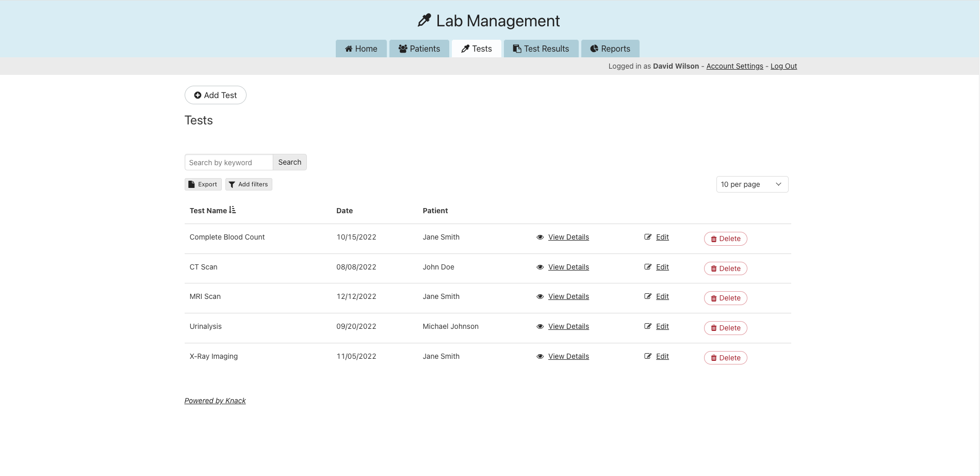Screen dimensions: 980x476
Task: Click the plus icon on Add Test
Action: tap(198, 96)
